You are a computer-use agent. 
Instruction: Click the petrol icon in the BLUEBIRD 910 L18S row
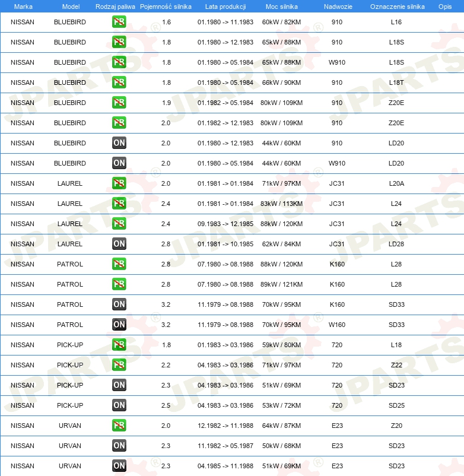pos(119,42)
